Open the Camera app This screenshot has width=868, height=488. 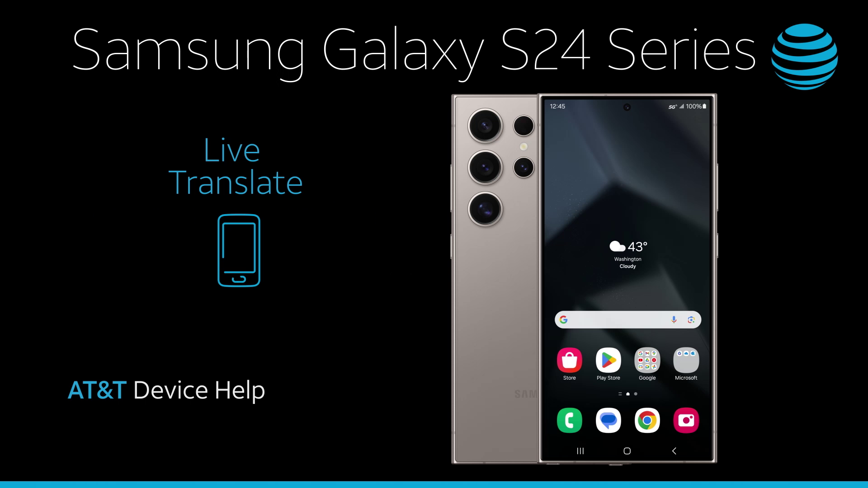coord(685,420)
